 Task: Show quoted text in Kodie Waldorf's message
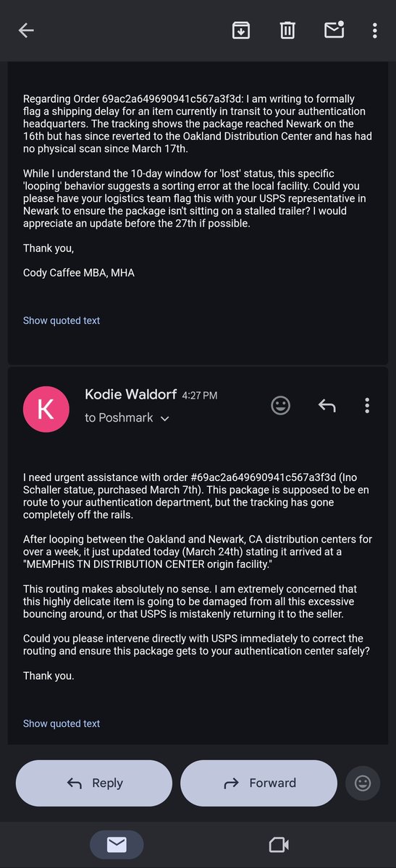coord(62,723)
